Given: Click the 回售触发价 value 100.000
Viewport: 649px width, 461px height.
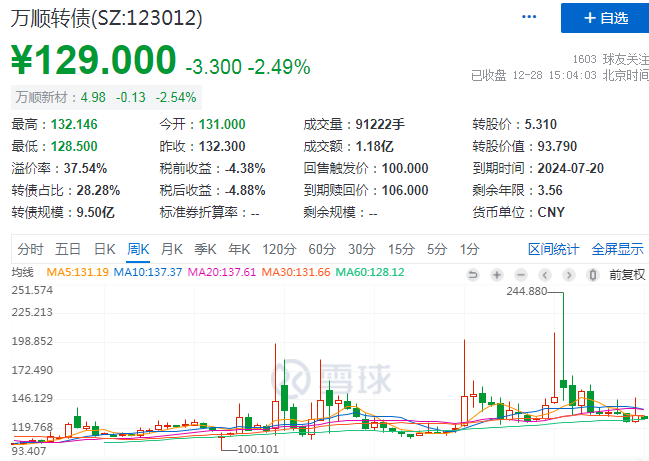Looking at the screenshot, I should tap(405, 168).
